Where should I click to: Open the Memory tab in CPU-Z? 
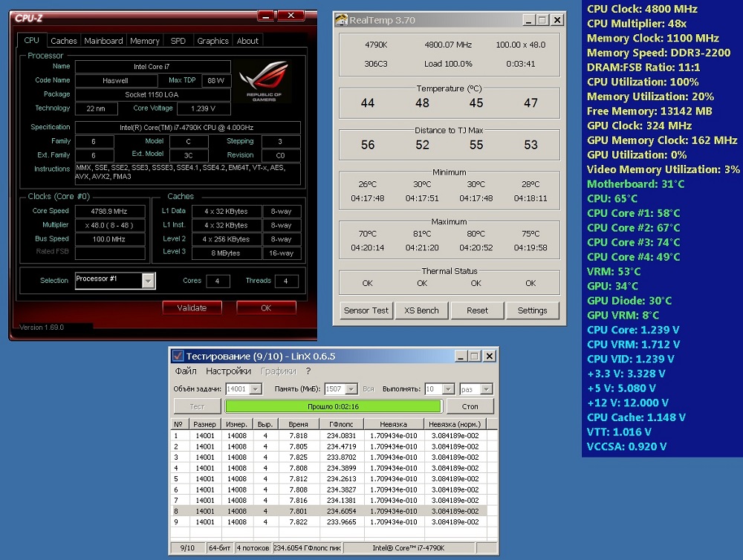pos(145,41)
